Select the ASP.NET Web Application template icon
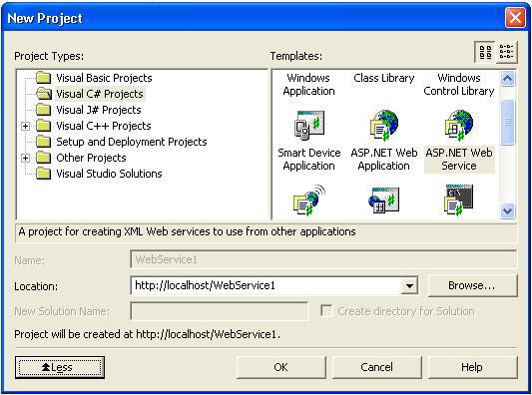 384,125
